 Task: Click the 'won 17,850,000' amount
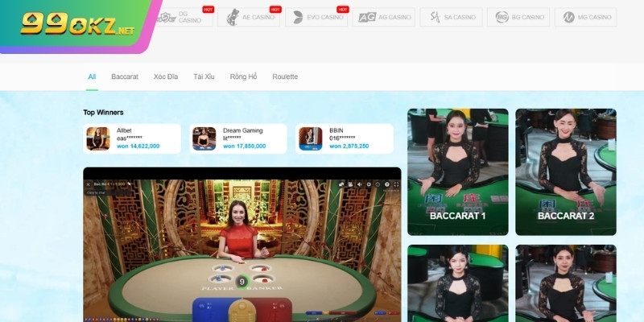click(x=245, y=147)
